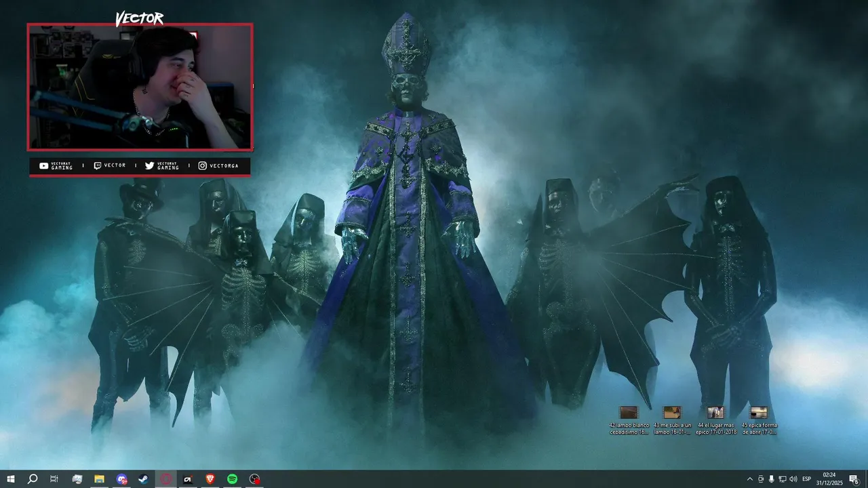Viewport: 868px width, 488px height.
Task: Click the webcam feed overlay
Action: tap(140, 87)
